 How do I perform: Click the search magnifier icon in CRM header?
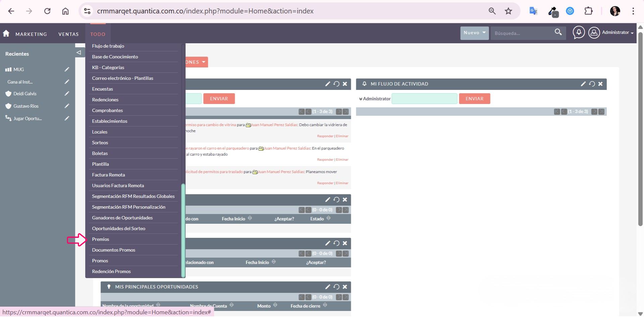pyautogui.click(x=558, y=32)
